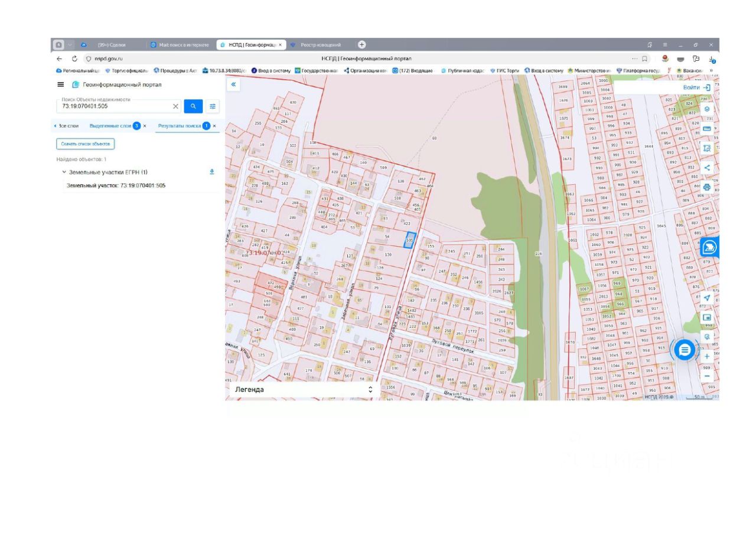The image size is (756, 534).
Task: Click Скачать список объектов button
Action: pyautogui.click(x=85, y=144)
